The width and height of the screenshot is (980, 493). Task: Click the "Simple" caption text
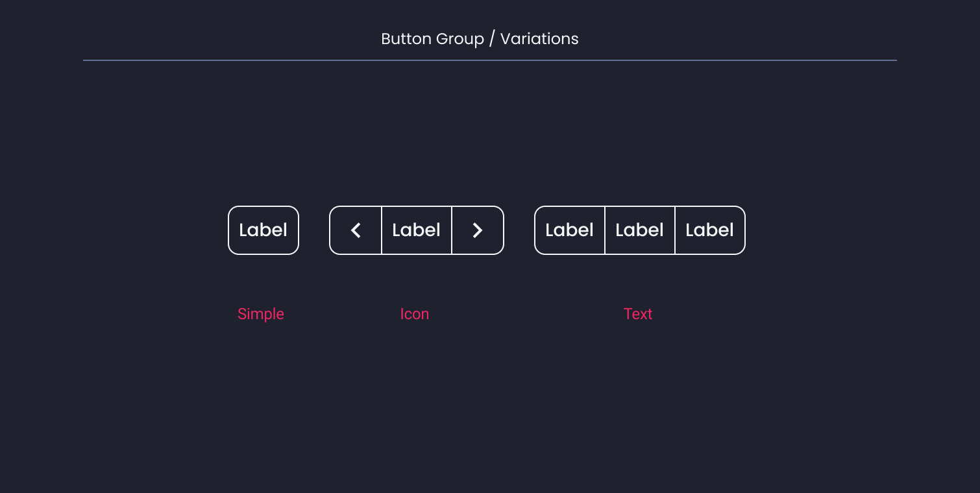(261, 314)
